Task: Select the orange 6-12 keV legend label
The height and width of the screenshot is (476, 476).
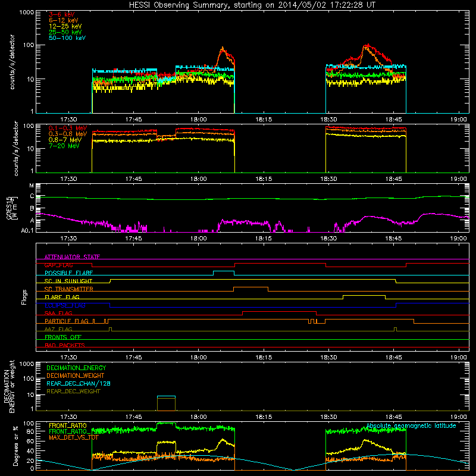Action: [x=64, y=20]
